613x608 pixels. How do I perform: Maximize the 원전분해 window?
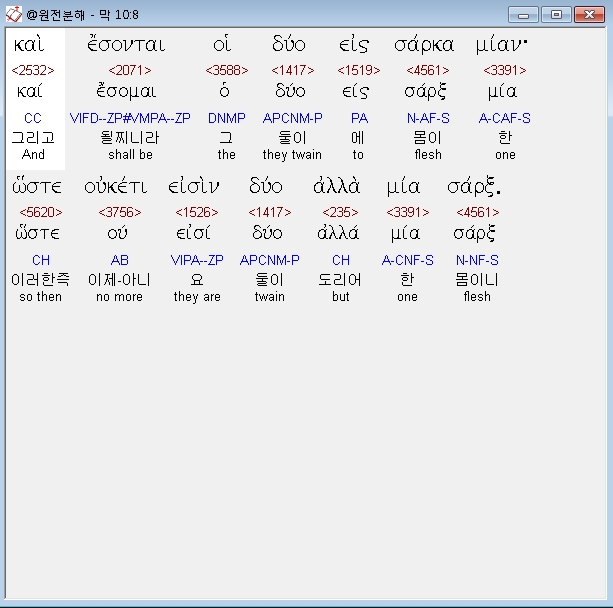(556, 15)
